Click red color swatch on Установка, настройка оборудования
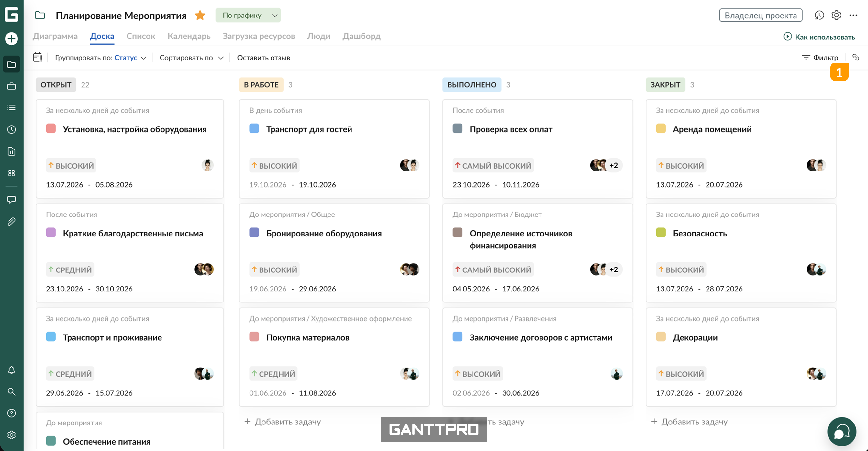868x451 pixels. click(51, 129)
